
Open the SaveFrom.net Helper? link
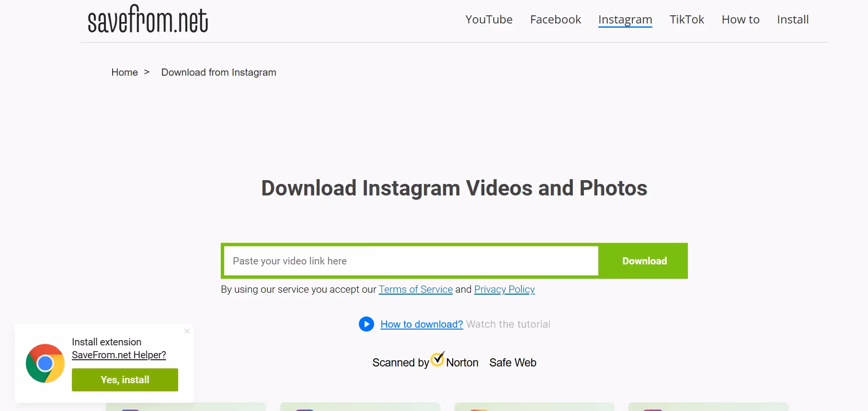pyautogui.click(x=119, y=355)
